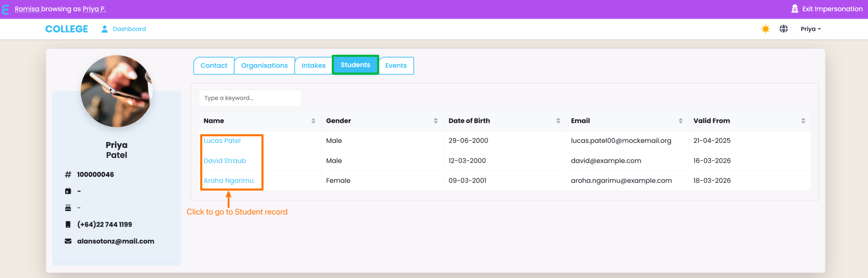Sort by Date of Birth column

[558, 121]
